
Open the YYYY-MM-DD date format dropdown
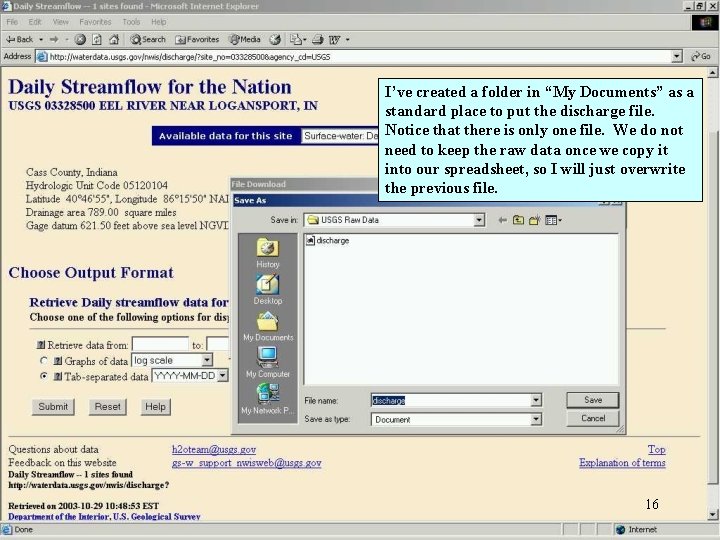click(x=222, y=376)
